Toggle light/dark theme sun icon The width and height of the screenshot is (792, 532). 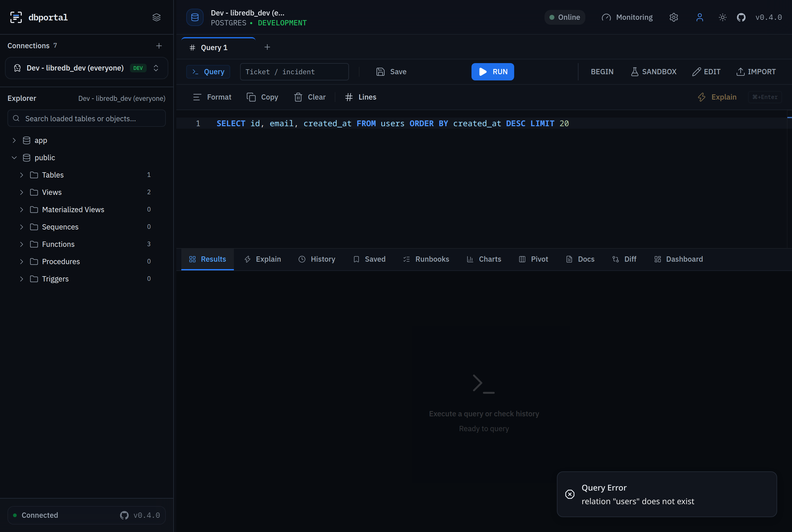tap(722, 17)
